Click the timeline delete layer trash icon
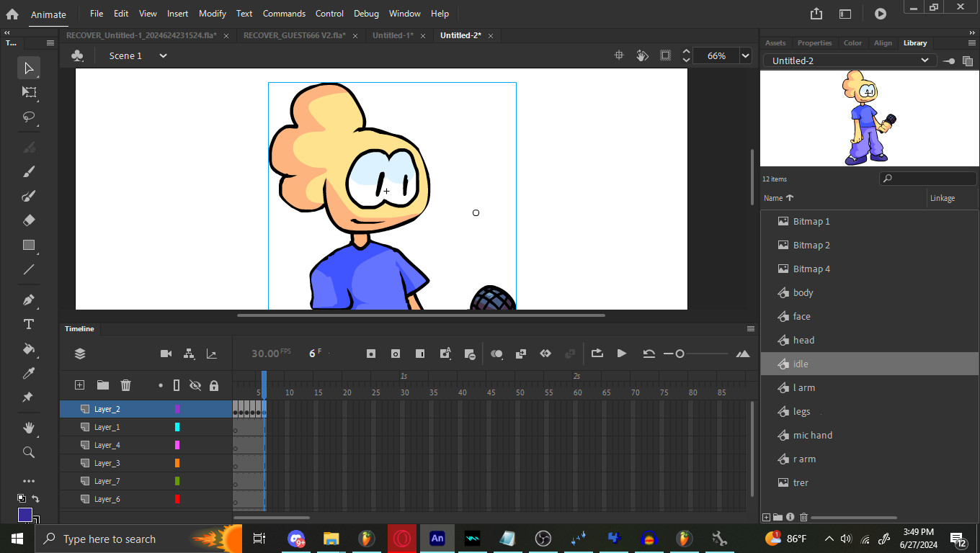Viewport: 980px width, 553px height. point(125,385)
